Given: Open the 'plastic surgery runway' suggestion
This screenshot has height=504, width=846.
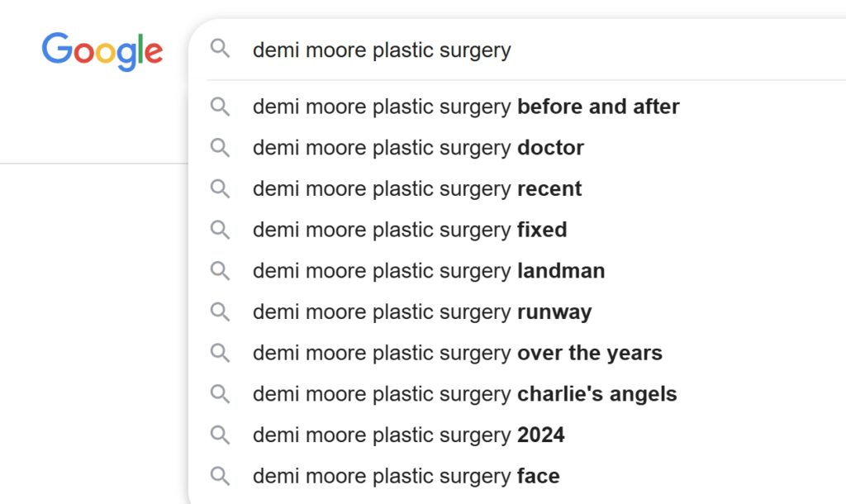Looking at the screenshot, I should (x=422, y=311).
